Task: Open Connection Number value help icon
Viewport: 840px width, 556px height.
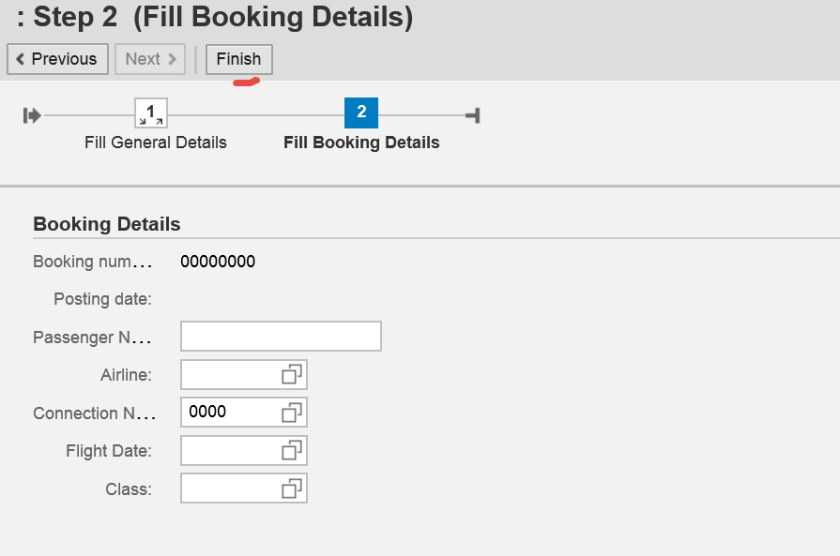Action: (x=292, y=412)
